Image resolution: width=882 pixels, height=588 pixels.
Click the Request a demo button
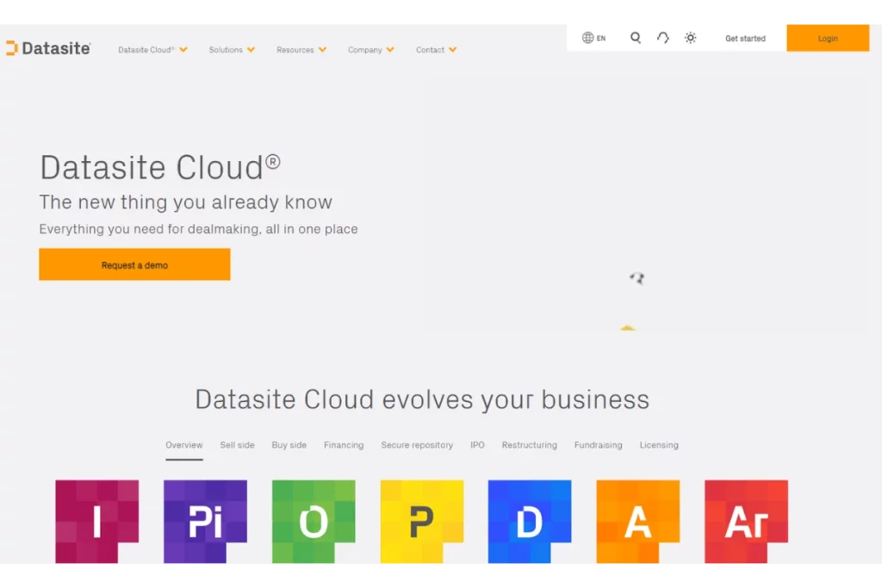click(x=134, y=264)
